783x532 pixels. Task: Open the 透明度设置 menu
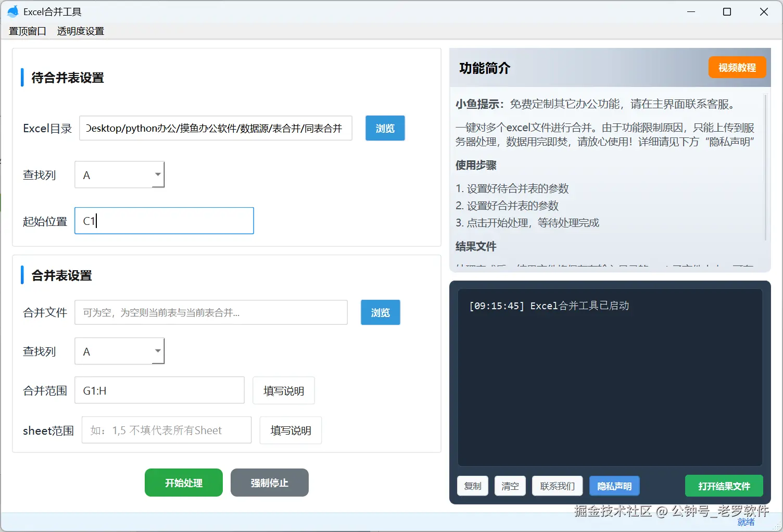tap(81, 31)
